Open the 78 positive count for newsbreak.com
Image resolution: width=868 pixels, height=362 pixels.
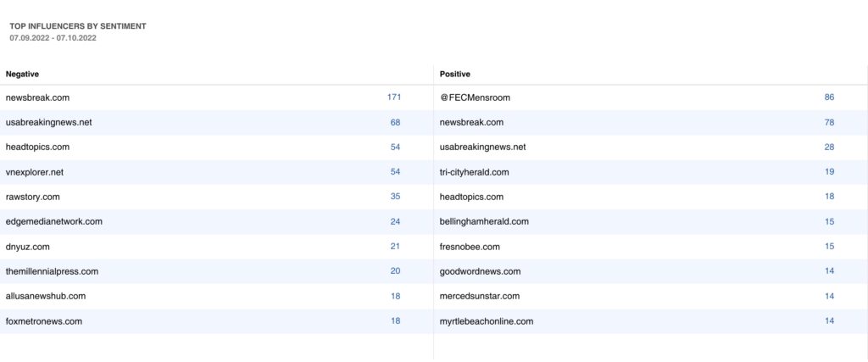[x=829, y=122]
